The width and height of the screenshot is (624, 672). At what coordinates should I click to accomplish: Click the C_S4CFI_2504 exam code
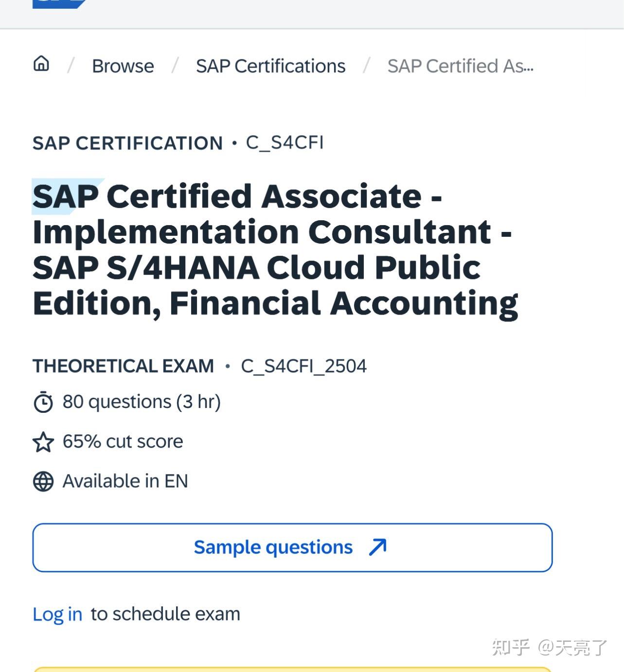pyautogui.click(x=303, y=366)
